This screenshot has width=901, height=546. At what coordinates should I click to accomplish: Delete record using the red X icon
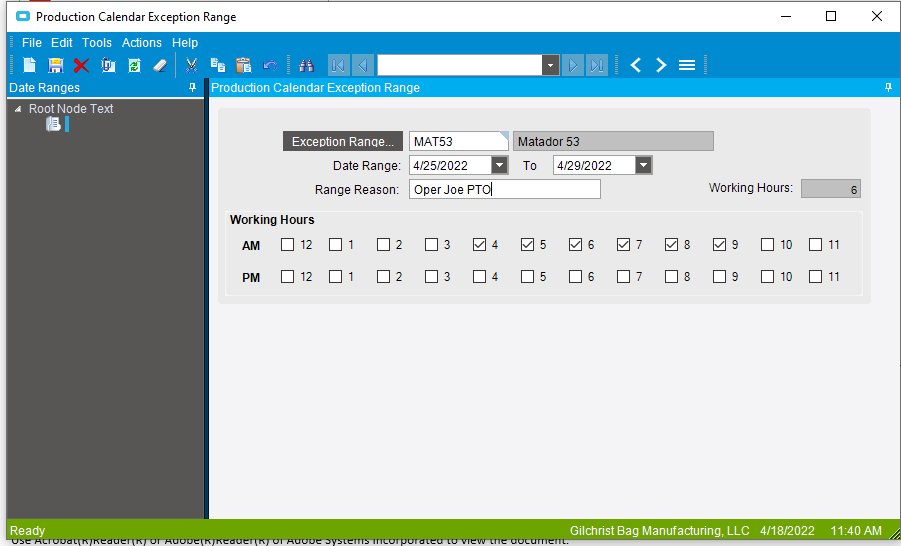click(x=81, y=65)
